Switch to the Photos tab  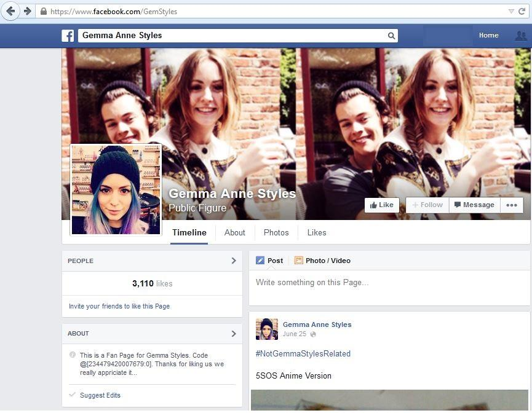pos(276,232)
